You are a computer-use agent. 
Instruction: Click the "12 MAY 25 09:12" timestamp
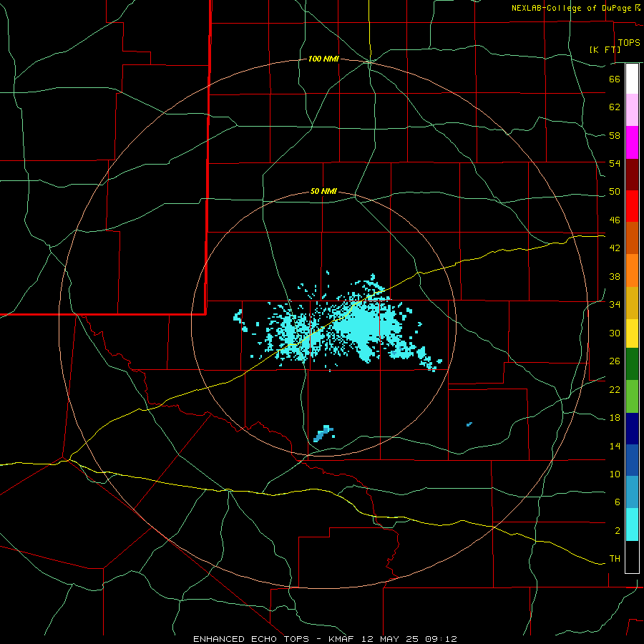tap(409, 639)
